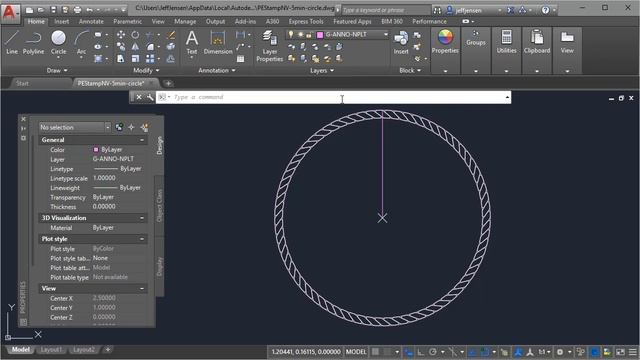Select the Array tool in Modify
640x360 pixels.
pos(150,59)
